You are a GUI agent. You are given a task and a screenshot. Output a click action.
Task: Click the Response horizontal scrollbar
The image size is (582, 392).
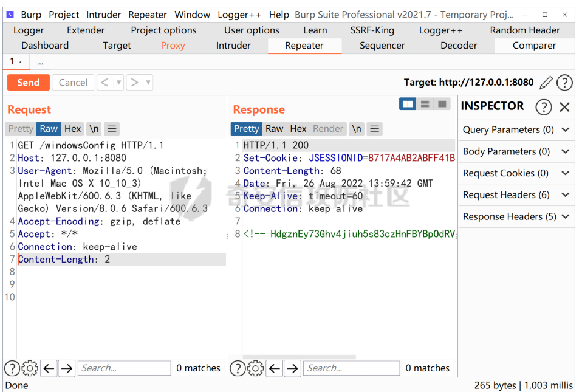300,357
